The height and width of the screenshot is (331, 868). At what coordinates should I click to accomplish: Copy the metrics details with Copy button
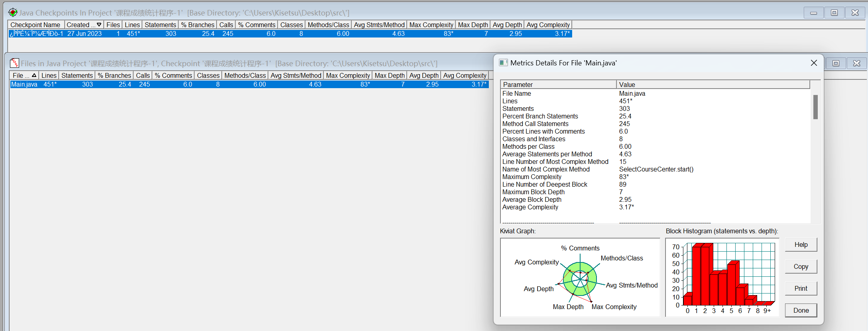[x=801, y=266]
